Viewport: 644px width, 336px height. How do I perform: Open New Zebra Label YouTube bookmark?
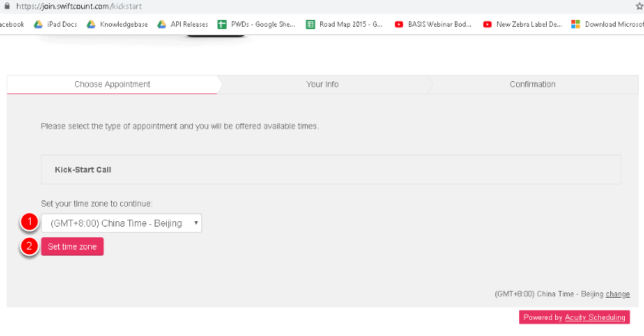(522, 24)
